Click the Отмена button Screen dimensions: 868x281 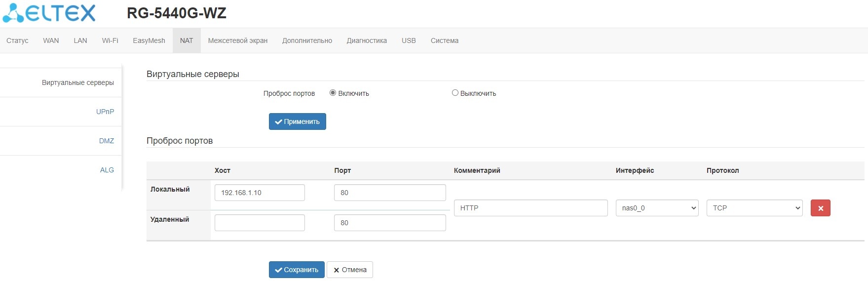click(x=349, y=270)
